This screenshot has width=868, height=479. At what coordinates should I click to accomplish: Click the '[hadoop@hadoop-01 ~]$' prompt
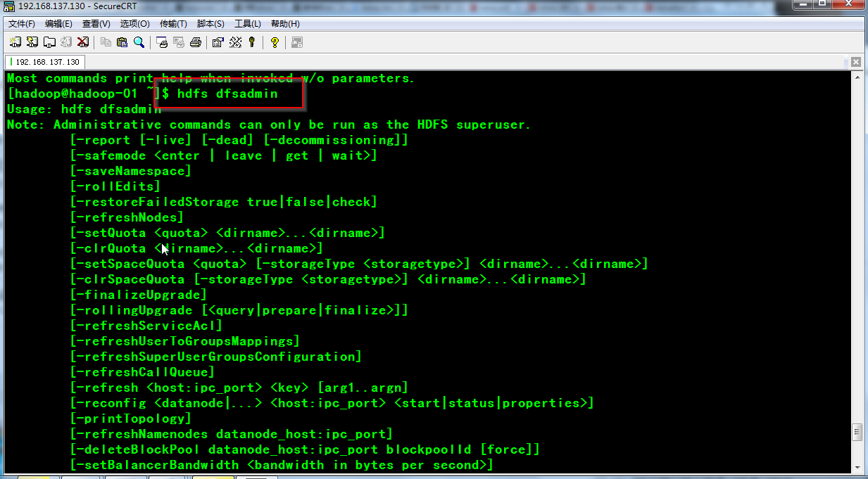(x=88, y=94)
